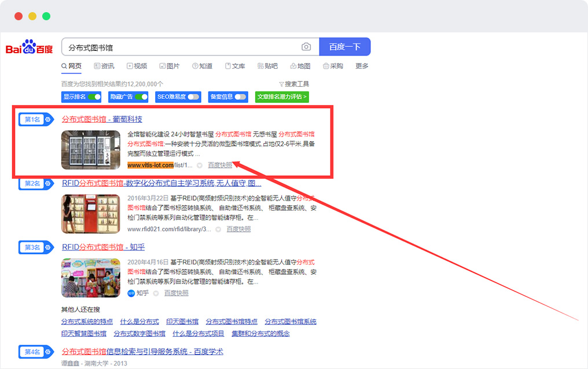Select the 网页 tab

[72, 66]
